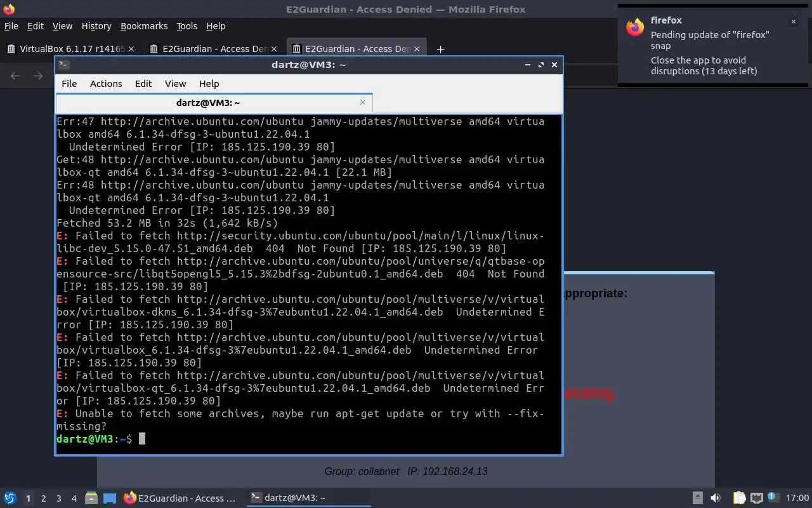
Task: Click the Firefox icon in the notification
Action: (635, 27)
